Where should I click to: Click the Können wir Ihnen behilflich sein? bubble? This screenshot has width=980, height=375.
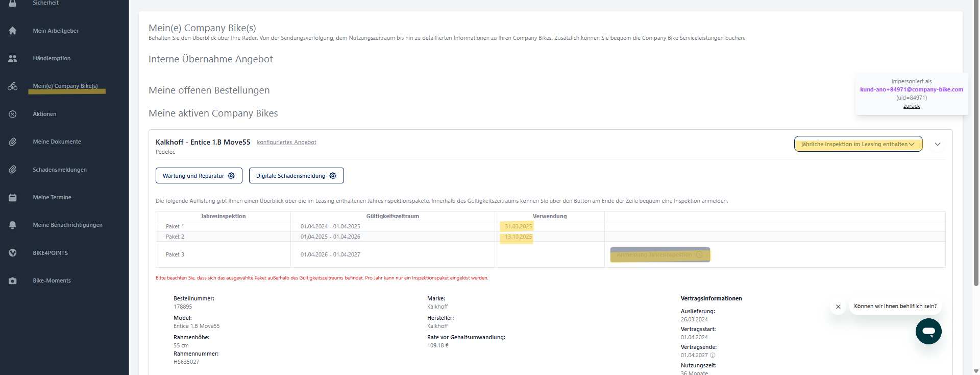[x=895, y=307]
